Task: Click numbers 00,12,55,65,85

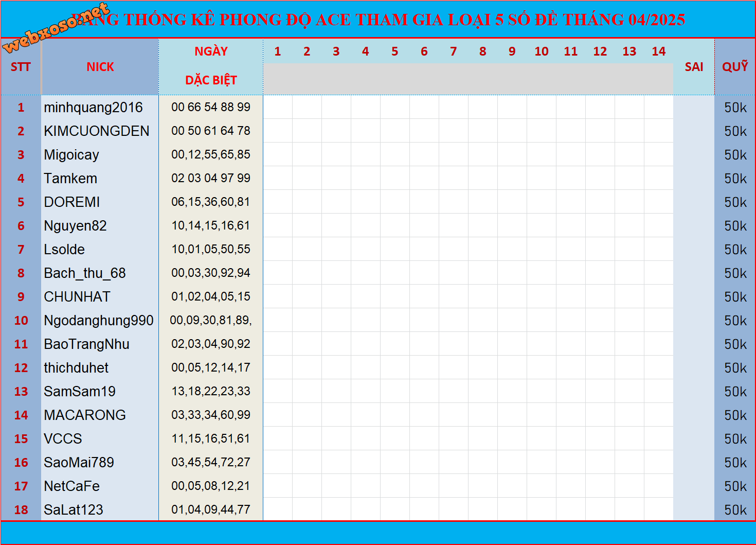Action: pyautogui.click(x=211, y=154)
